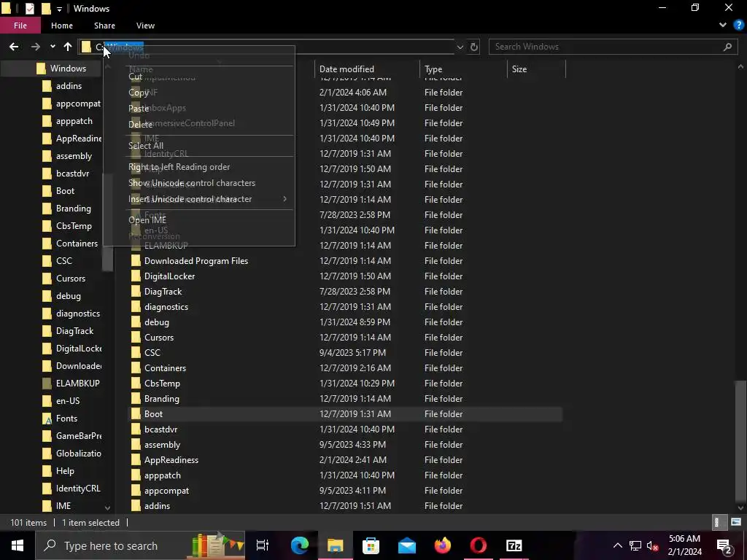Select the DiagTrack folder icon in list
Image resolution: width=747 pixels, height=560 pixels.
pyautogui.click(x=136, y=292)
